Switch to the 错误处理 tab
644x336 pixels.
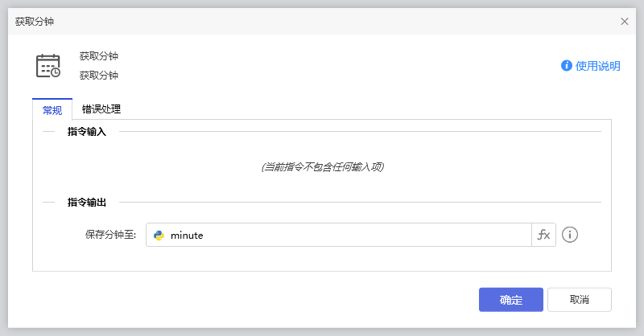point(101,109)
